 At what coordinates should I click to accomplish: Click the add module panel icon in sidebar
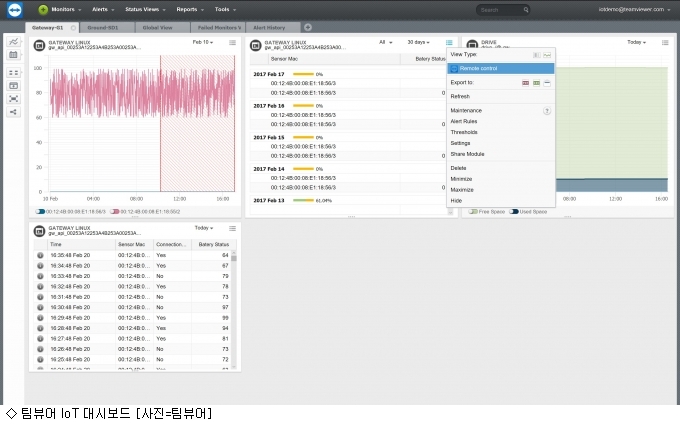tap(13, 86)
